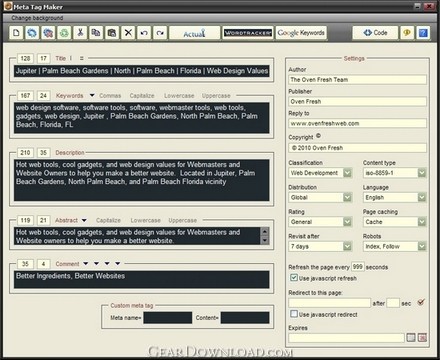Cut selection with scissors icon
Screen dimensions: 440x360
(80, 33)
